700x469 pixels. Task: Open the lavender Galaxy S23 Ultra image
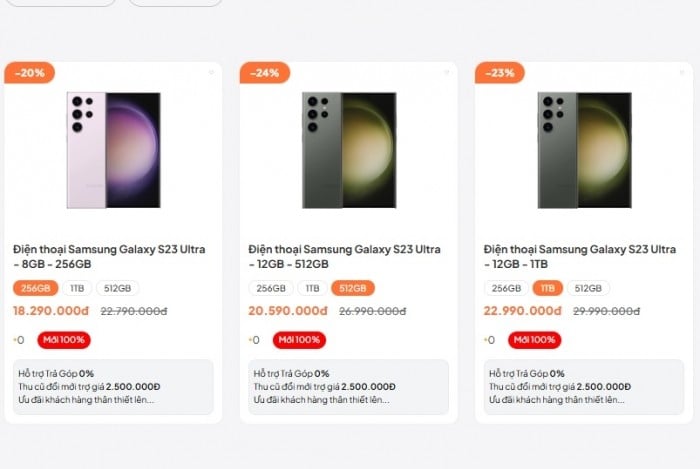point(113,150)
